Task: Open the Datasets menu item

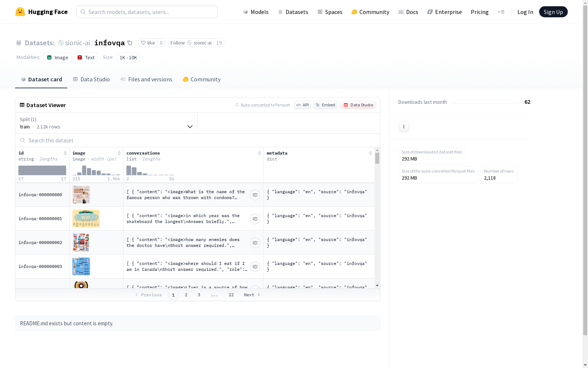Action: click(293, 12)
